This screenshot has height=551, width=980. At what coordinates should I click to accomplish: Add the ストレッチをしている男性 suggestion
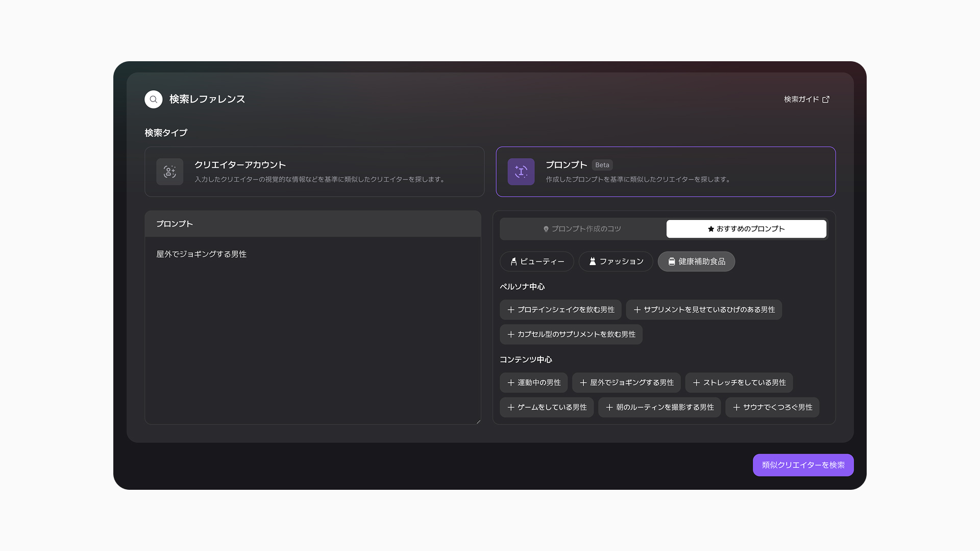739,383
